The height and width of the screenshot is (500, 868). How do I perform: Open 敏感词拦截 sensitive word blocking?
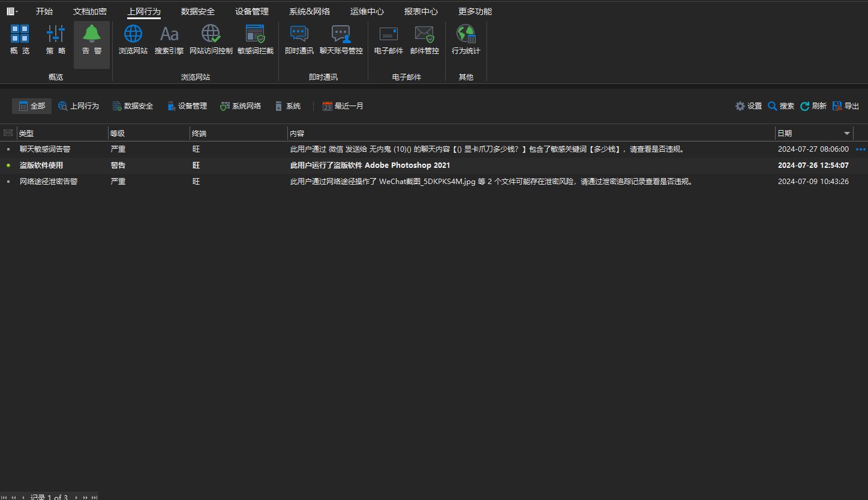[x=256, y=40]
